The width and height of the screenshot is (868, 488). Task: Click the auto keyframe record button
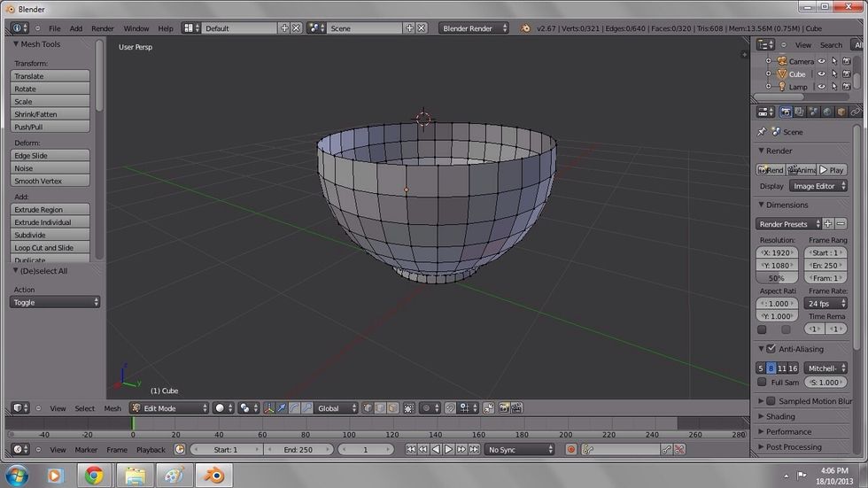[571, 450]
